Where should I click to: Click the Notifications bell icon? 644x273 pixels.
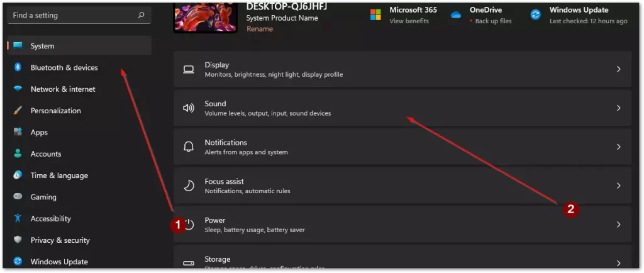(x=189, y=147)
